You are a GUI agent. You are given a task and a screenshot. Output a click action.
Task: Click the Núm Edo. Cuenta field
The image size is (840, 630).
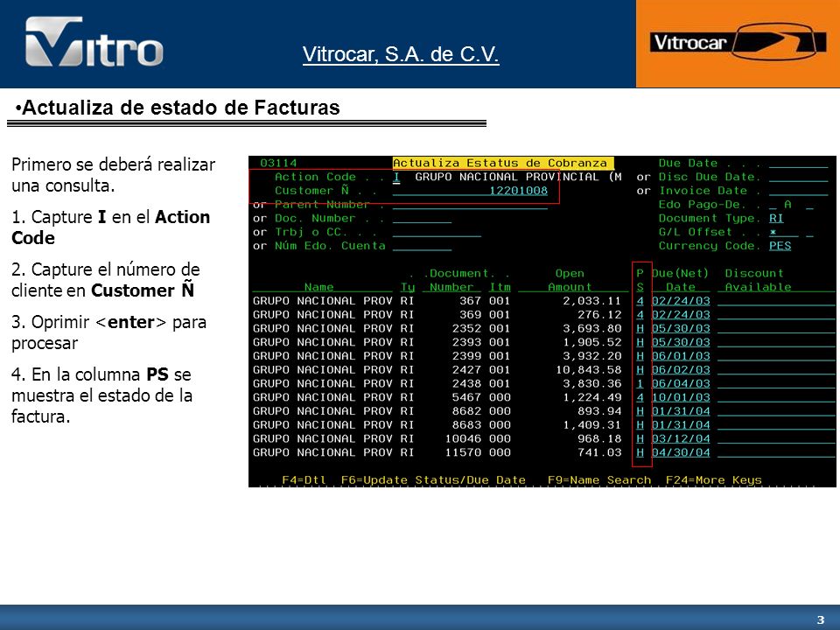tap(422, 246)
